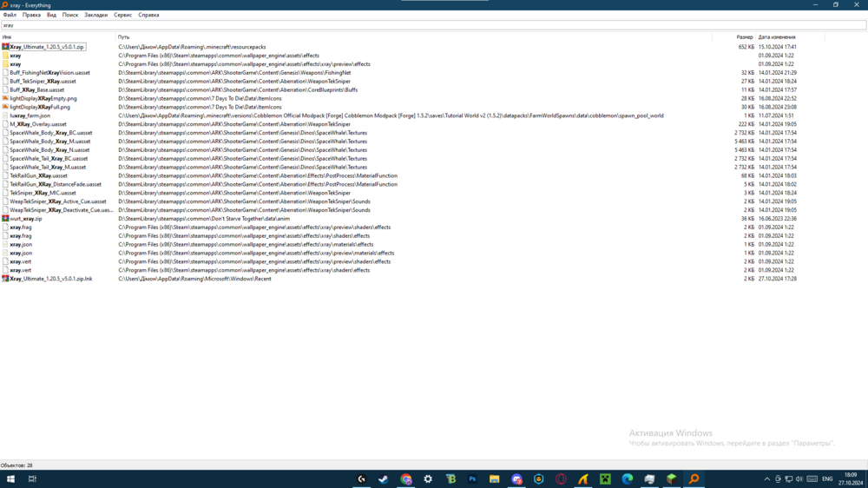Click the volume icon in system tray
The width and height of the screenshot is (868, 488).
tap(799, 479)
